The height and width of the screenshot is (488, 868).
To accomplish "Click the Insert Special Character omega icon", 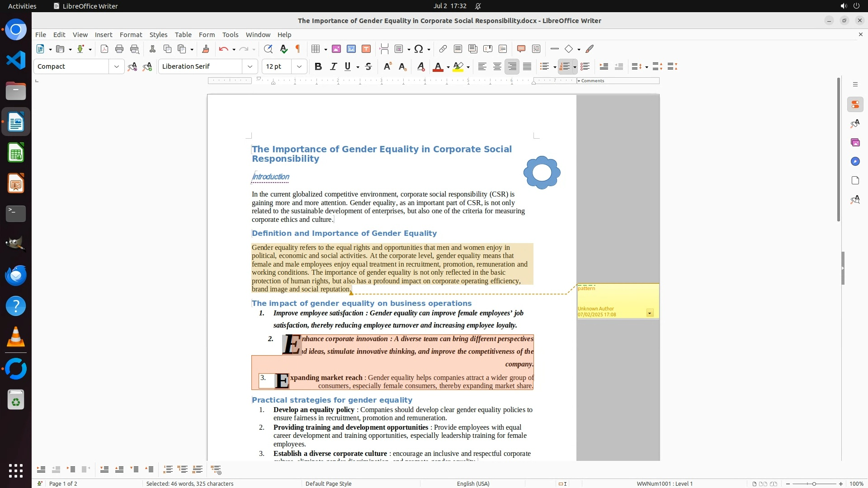I will 419,49.
